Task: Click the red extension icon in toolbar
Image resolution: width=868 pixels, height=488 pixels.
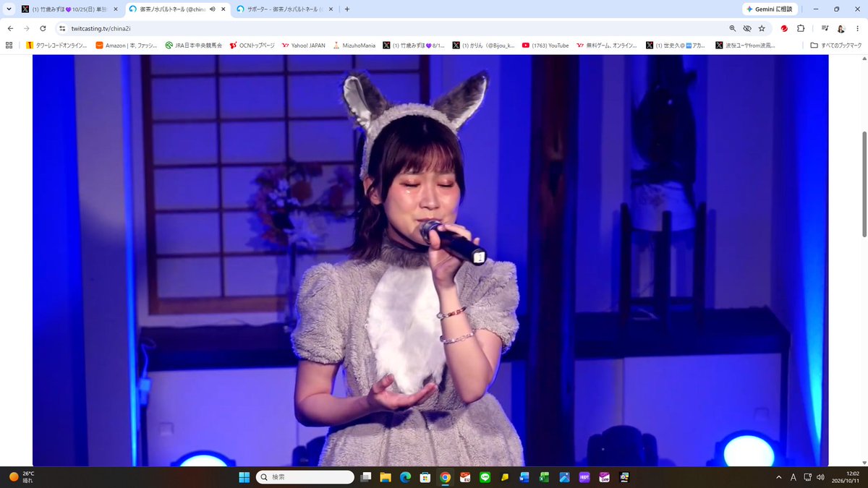Action: pyautogui.click(x=784, y=28)
